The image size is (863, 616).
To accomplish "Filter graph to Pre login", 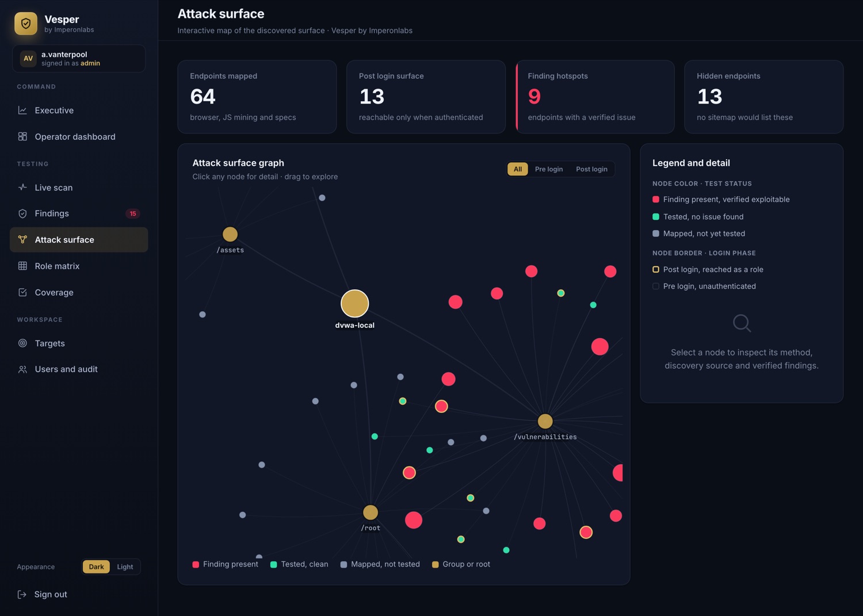I will [x=549, y=169].
